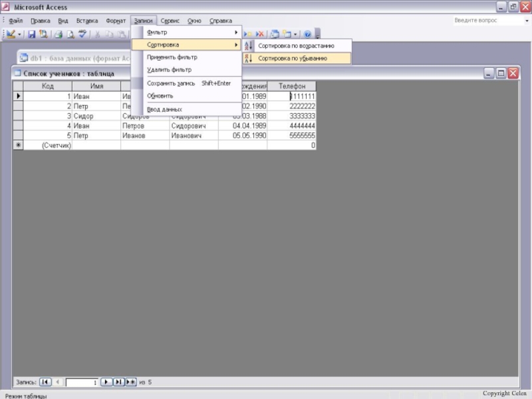
Task: Expand the Фильтр submenu
Action: click(x=192, y=33)
